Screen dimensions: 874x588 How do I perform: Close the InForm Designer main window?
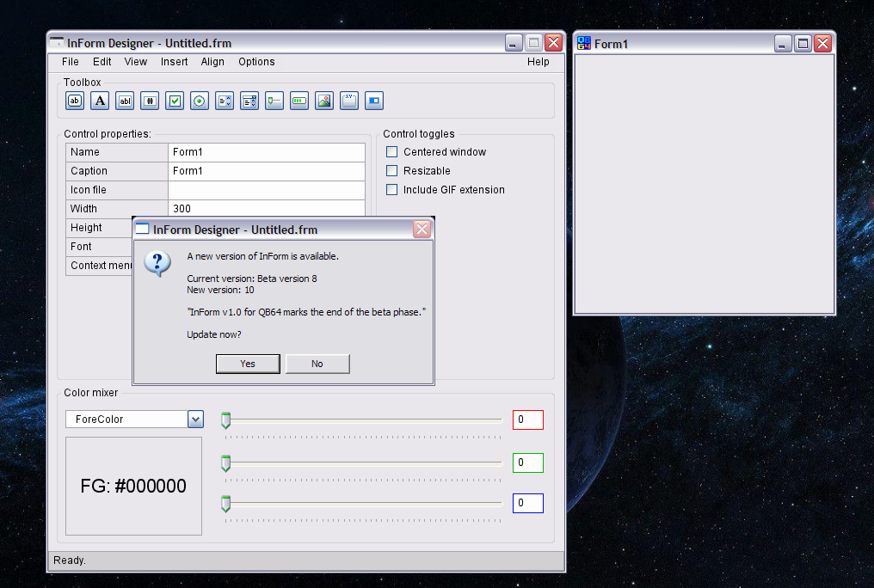pos(553,43)
